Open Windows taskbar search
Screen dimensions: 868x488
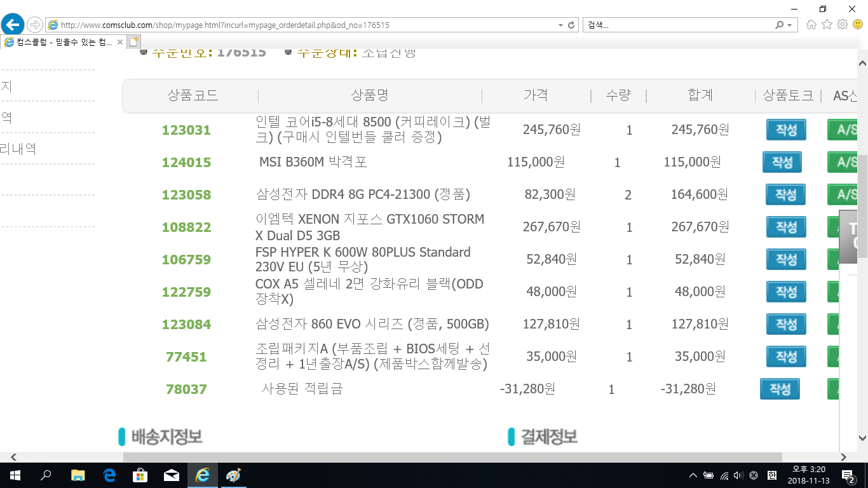(x=46, y=475)
